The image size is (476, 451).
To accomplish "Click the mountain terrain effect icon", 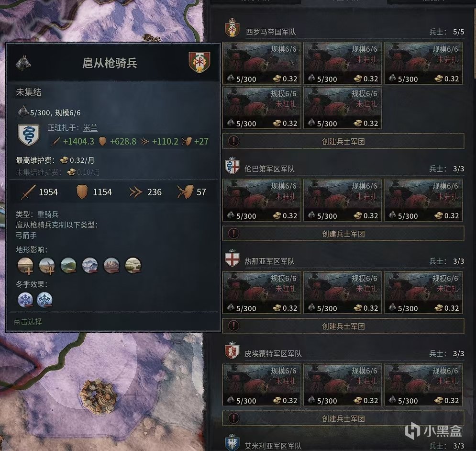I will tap(90, 266).
